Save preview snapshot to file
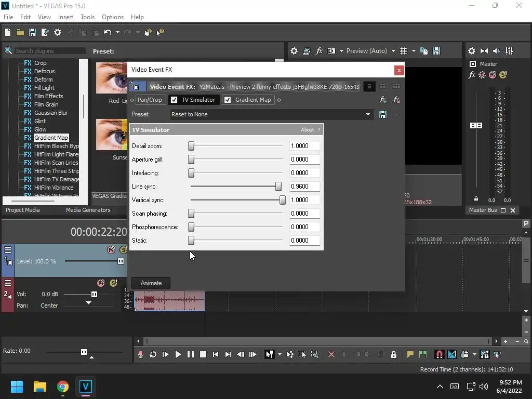 436,51
